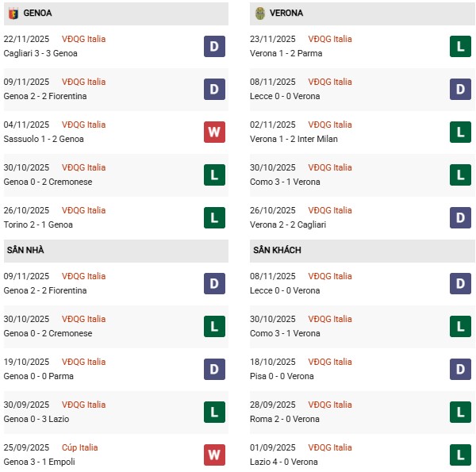This screenshot has width=476, height=472.
Task: Click the L badge for Lazio 4-0 Verona
Action: [x=461, y=455]
